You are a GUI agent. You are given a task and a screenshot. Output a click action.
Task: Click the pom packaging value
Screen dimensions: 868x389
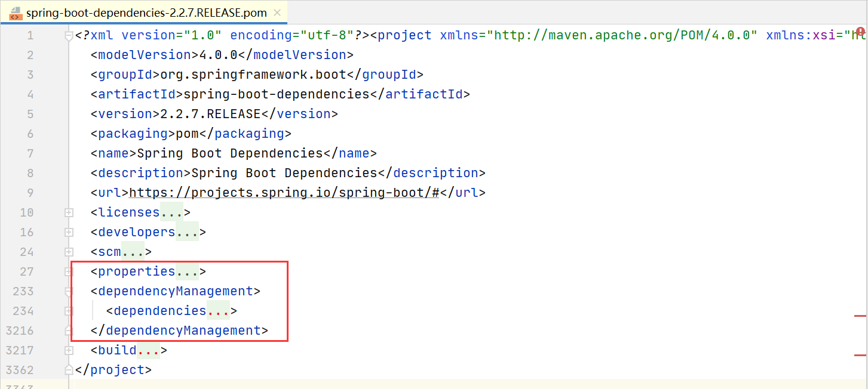point(187,134)
